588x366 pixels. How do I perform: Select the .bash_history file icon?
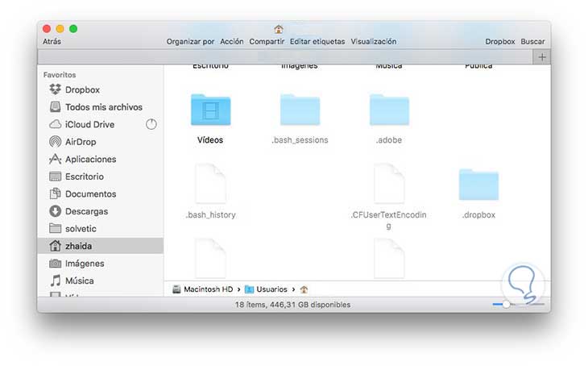[x=210, y=183]
